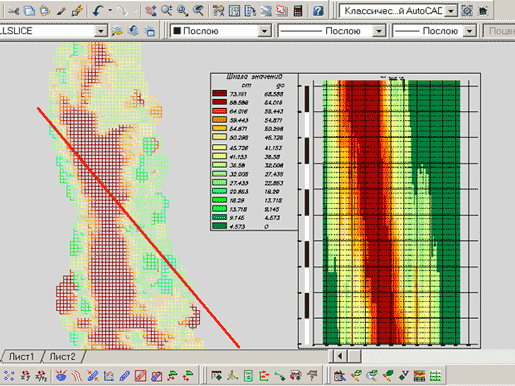Expand the Классический AutoCAD workspace dropdown
The width and height of the screenshot is (515, 386).
pyautogui.click(x=451, y=11)
